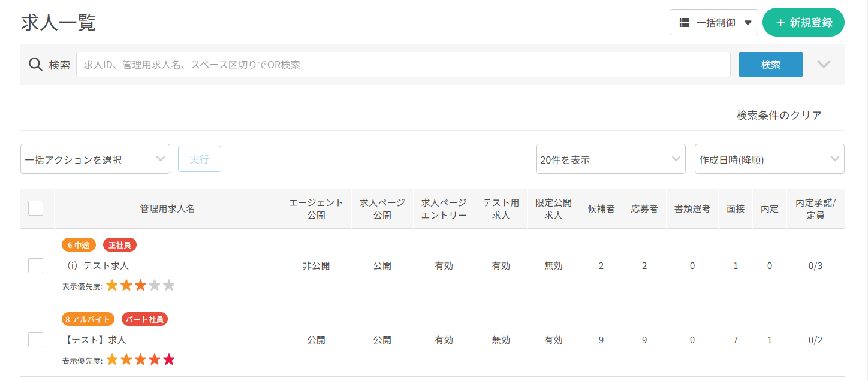
Task: Expand advanced search with the chevron
Action: click(x=824, y=65)
